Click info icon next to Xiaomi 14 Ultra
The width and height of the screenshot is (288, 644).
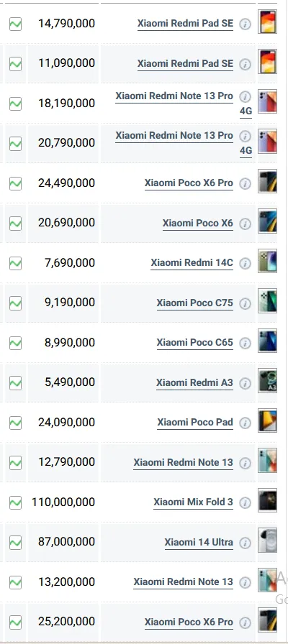(x=246, y=543)
